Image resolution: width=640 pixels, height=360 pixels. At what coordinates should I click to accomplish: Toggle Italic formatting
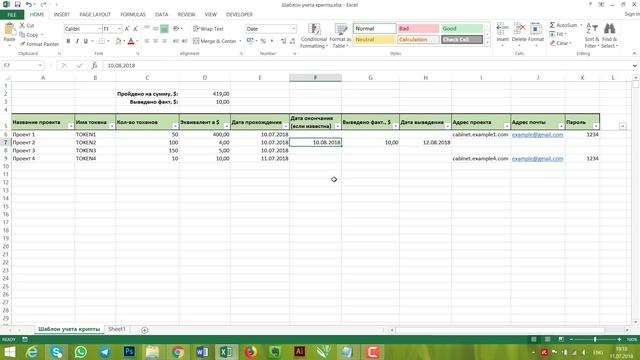click(77, 41)
